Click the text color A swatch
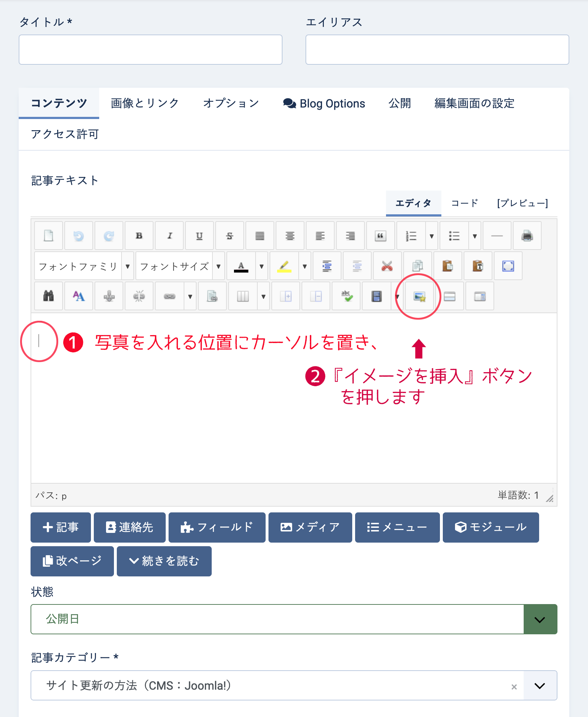Screen dimensions: 588x717 (241, 266)
